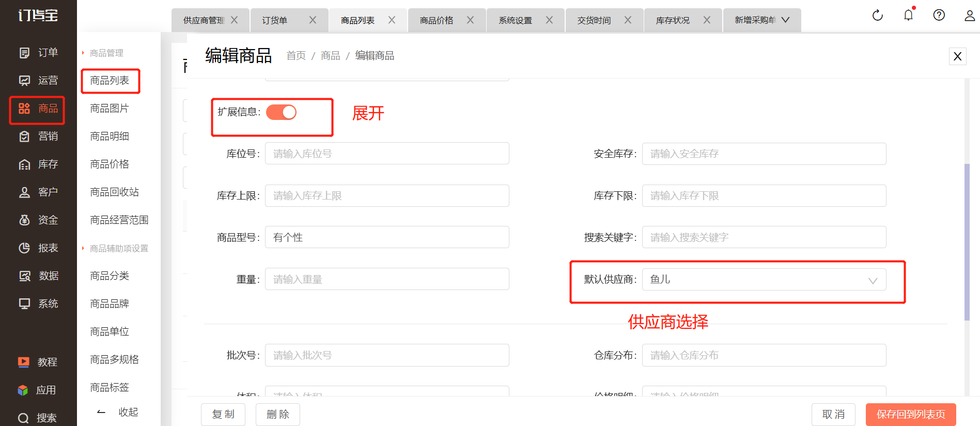
Task: Open 商品明细 in the submenu
Action: (x=110, y=136)
